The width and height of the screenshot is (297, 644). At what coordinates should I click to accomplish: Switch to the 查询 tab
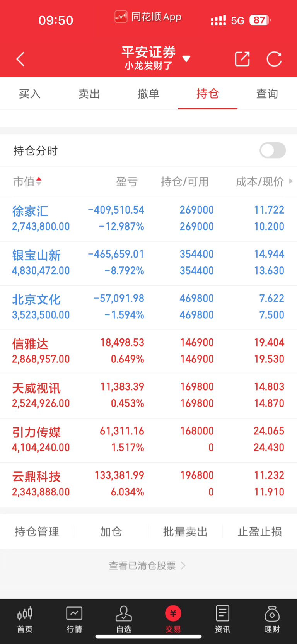(267, 94)
